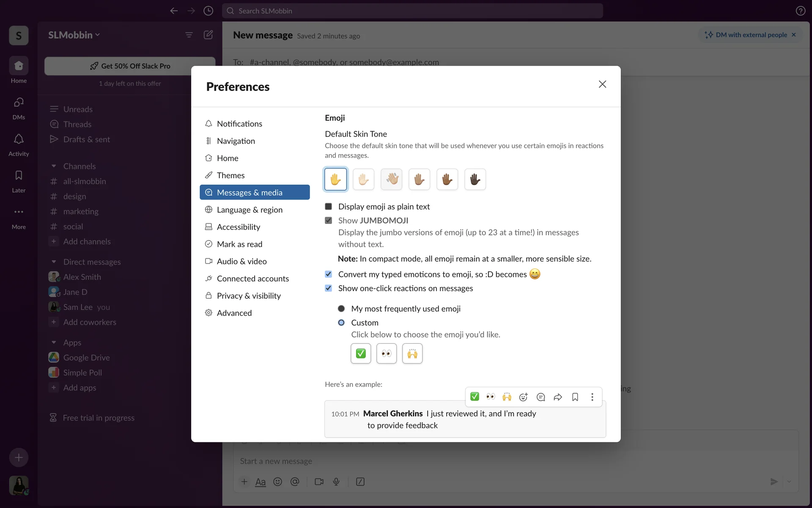Open the history clock icon in top bar
The image size is (812, 508).
(x=208, y=11)
